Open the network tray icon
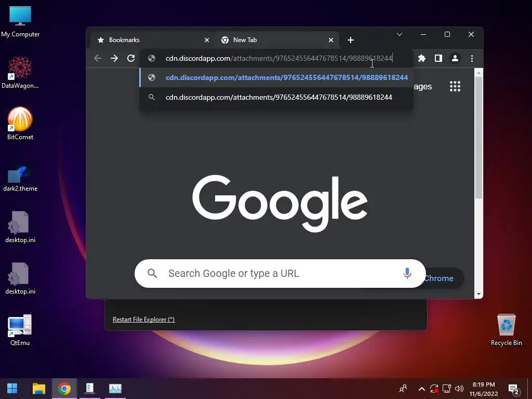532x399 pixels. tap(446, 389)
